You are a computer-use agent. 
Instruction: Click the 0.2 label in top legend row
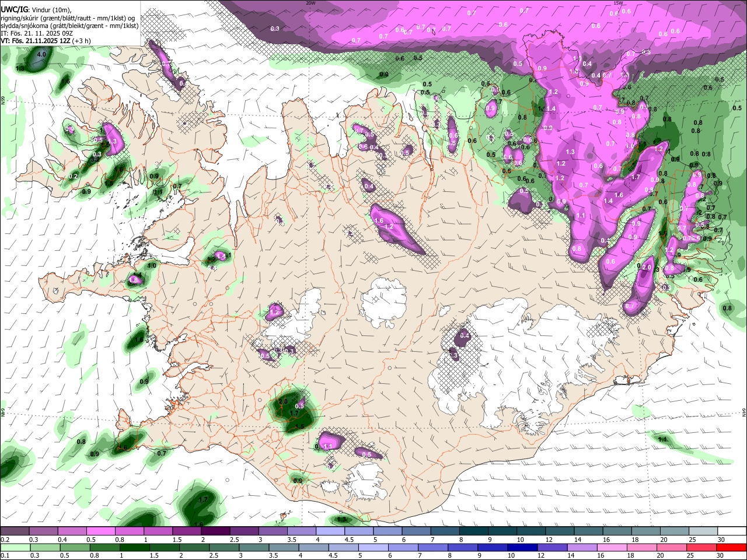click(x=6, y=540)
